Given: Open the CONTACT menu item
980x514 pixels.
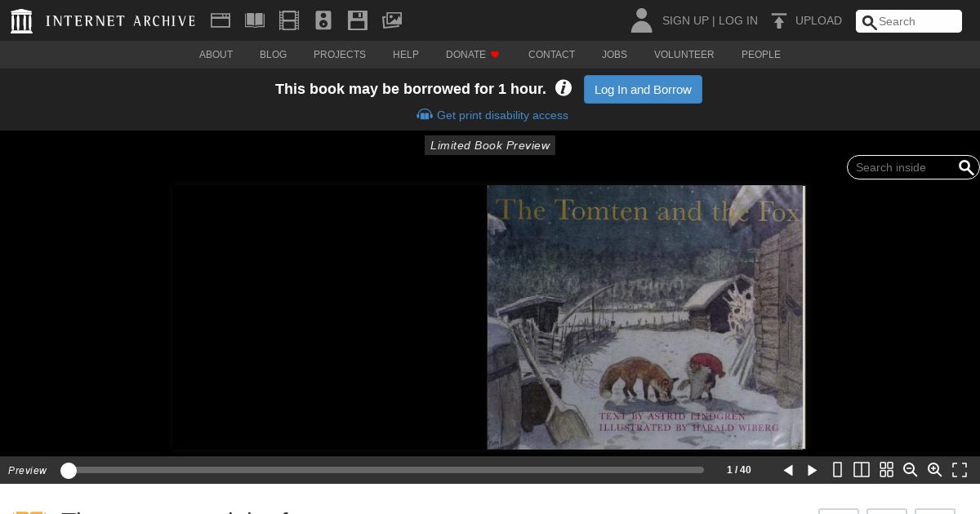Looking at the screenshot, I should pyautogui.click(x=551, y=55).
